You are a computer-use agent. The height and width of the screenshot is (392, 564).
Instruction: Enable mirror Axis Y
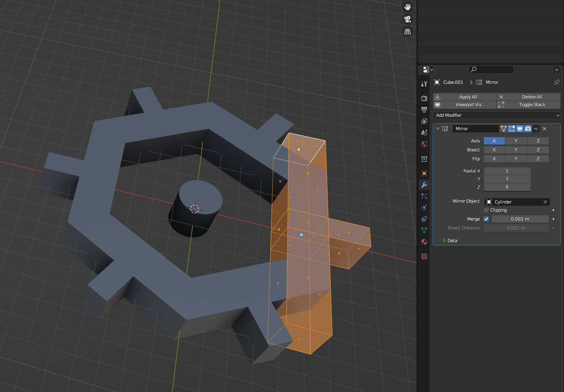point(516,141)
